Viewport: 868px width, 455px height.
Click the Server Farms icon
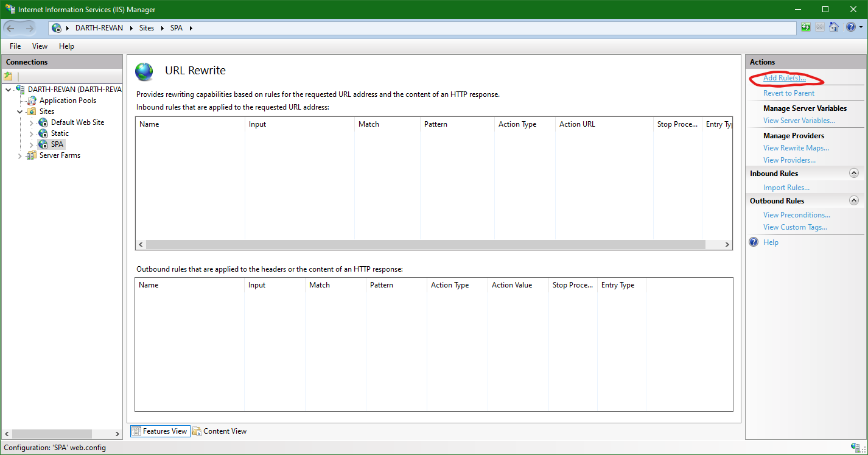(31, 155)
